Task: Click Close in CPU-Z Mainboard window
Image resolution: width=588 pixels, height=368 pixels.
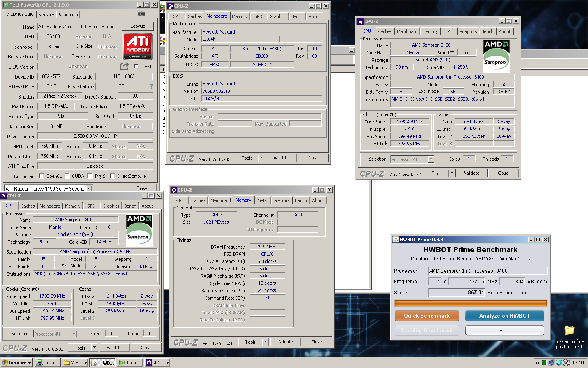Action: [313, 158]
